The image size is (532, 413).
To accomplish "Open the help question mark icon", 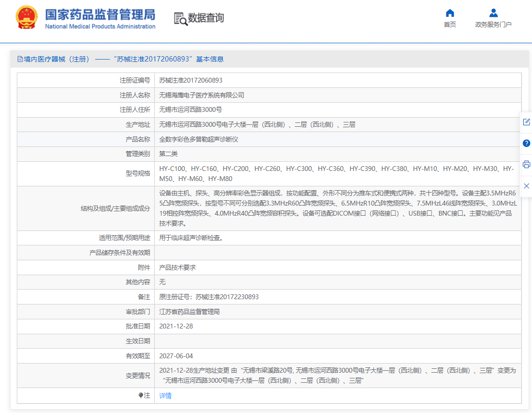I will click(526, 143).
